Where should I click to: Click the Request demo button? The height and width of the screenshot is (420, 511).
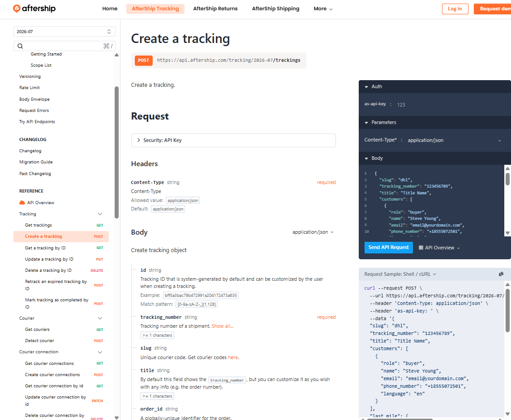point(493,9)
